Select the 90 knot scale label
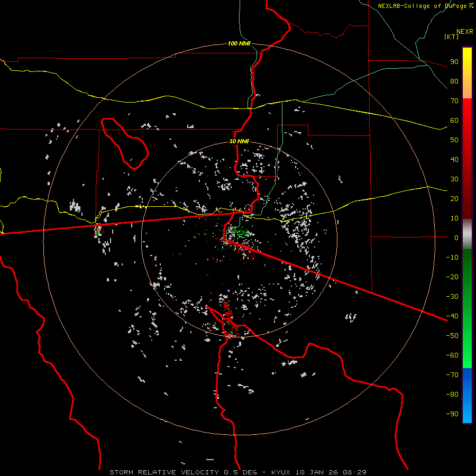The width and height of the screenshot is (476, 476). (454, 62)
